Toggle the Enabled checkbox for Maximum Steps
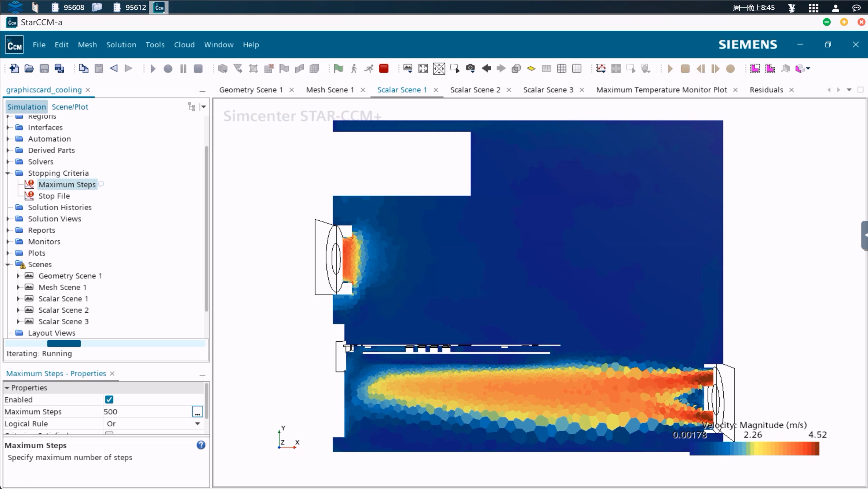This screenshot has height=489, width=868. [109, 399]
